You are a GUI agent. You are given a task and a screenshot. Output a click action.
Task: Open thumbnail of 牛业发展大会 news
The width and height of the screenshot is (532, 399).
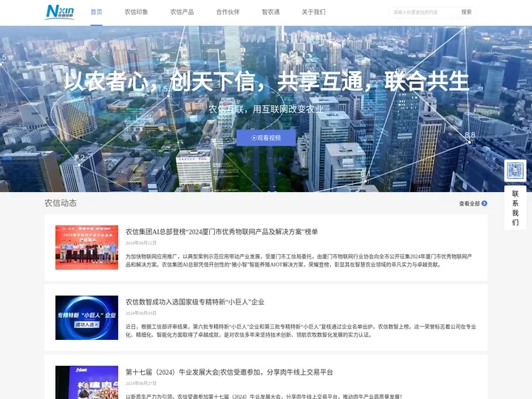[87, 383]
